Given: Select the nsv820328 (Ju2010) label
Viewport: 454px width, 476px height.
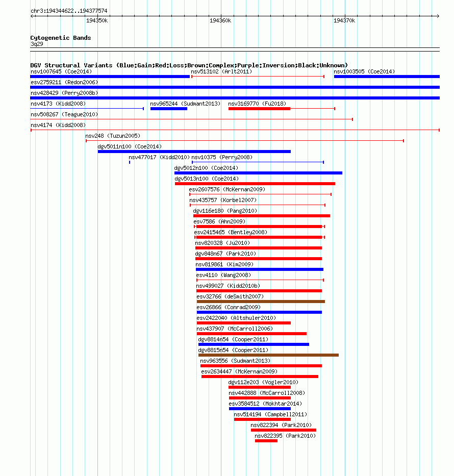Looking at the screenshot, I should pos(222,243).
